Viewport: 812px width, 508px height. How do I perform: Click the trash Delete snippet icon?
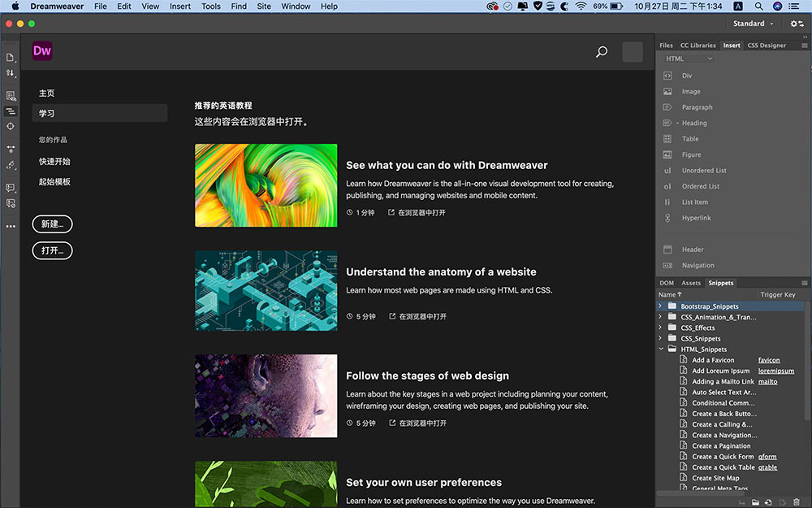pyautogui.click(x=797, y=502)
